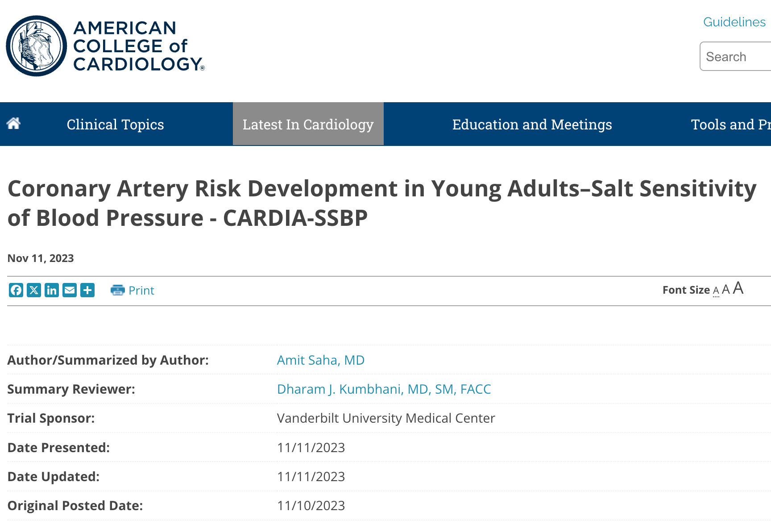Click the Print text link
Image resolution: width=771 pixels, height=532 pixels.
tap(141, 291)
